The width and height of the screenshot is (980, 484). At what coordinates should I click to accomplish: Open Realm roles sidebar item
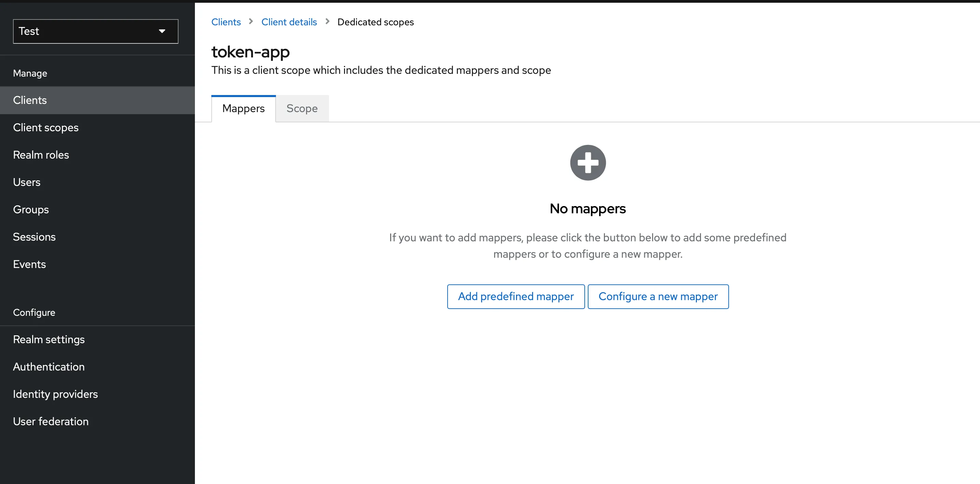click(x=41, y=155)
